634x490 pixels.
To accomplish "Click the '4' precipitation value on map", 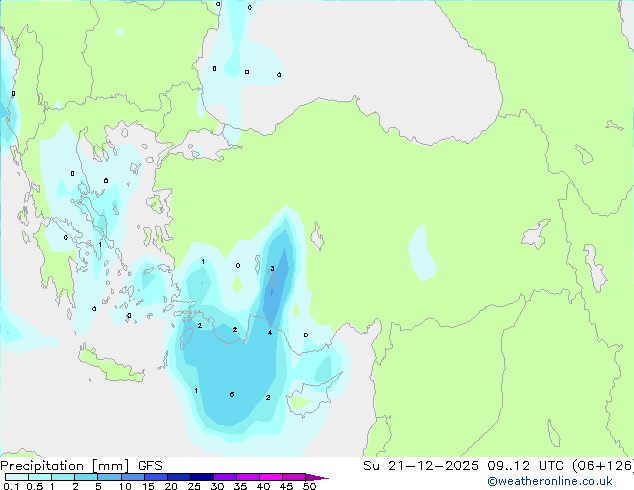I will pos(270,333).
